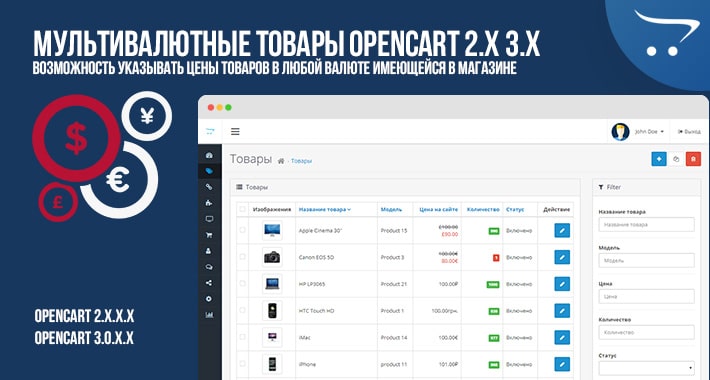Open the Marketing share sidebar icon

pos(209,283)
